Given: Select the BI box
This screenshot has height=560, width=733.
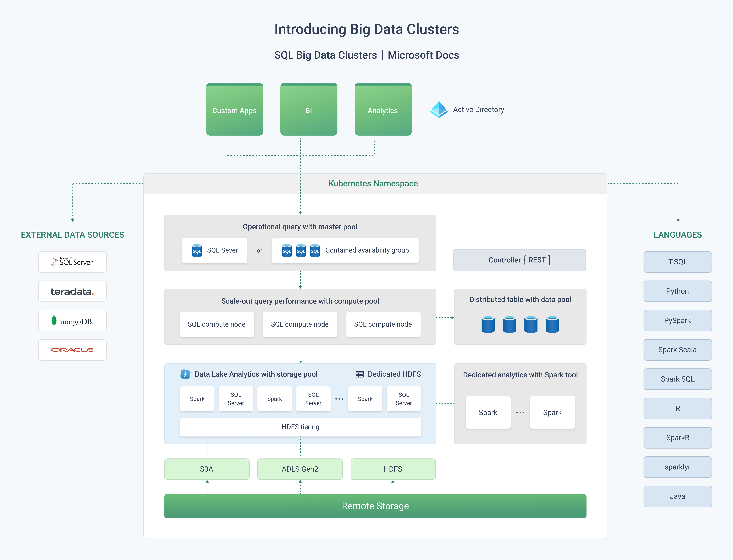Looking at the screenshot, I should click(309, 109).
